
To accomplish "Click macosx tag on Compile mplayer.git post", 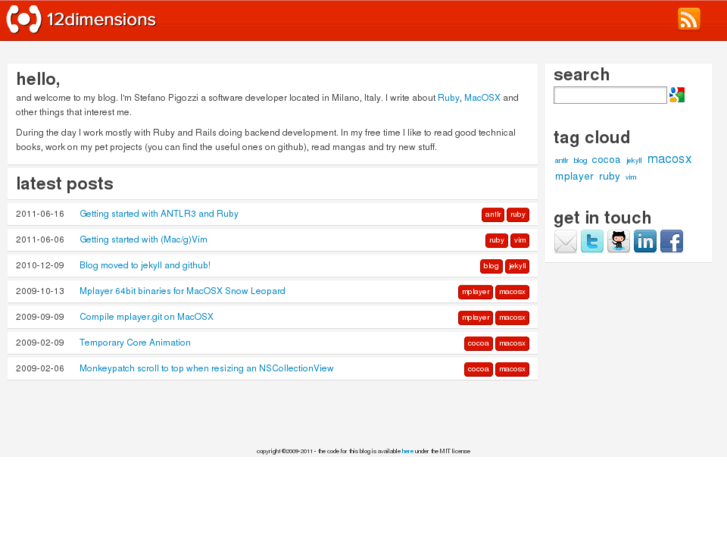I will (512, 318).
